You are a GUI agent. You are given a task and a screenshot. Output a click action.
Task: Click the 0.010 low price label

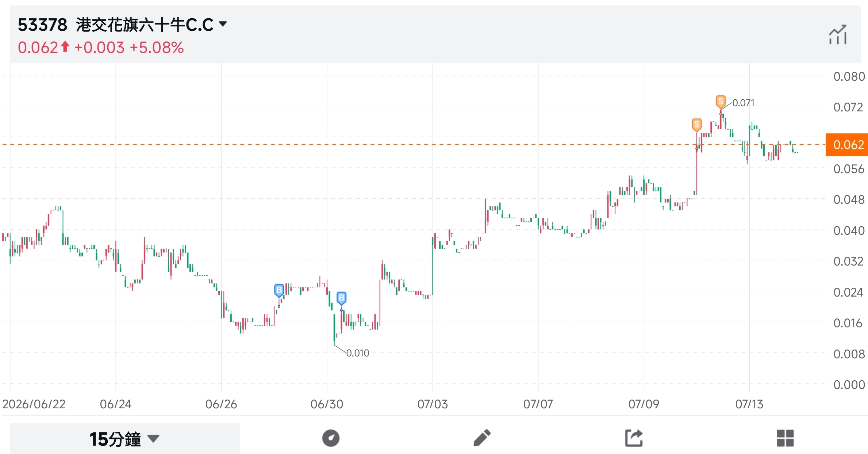coord(358,353)
